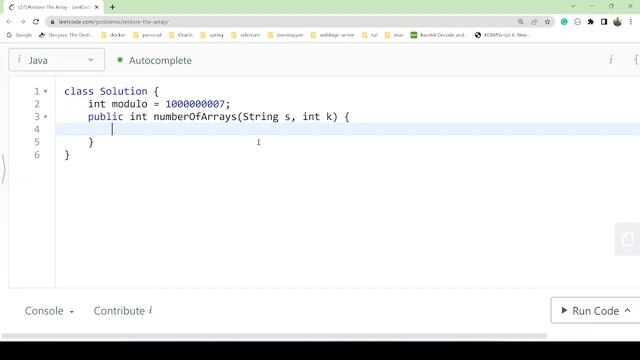Open the profile avatar menu
Viewport: 640px width, 360px height.
[617, 22]
